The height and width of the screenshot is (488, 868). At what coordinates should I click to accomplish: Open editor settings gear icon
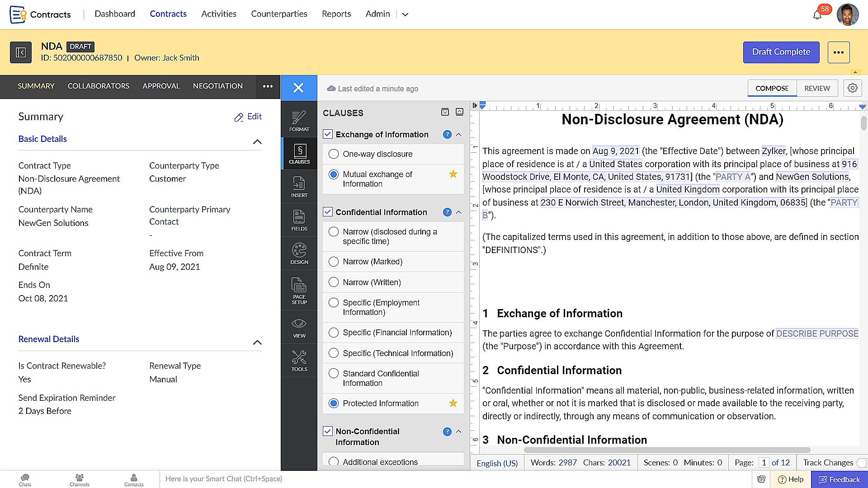pyautogui.click(x=853, y=88)
